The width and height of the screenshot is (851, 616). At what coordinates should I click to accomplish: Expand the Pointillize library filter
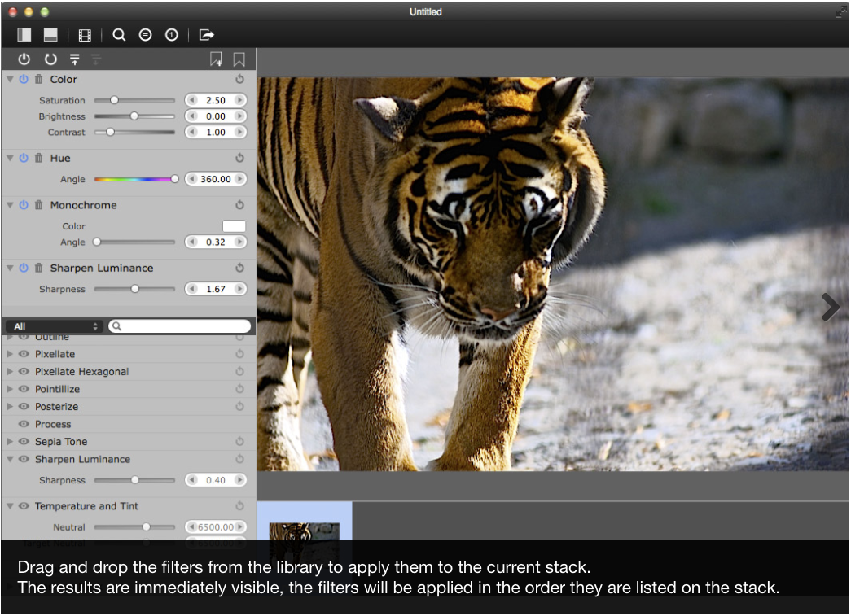point(10,389)
